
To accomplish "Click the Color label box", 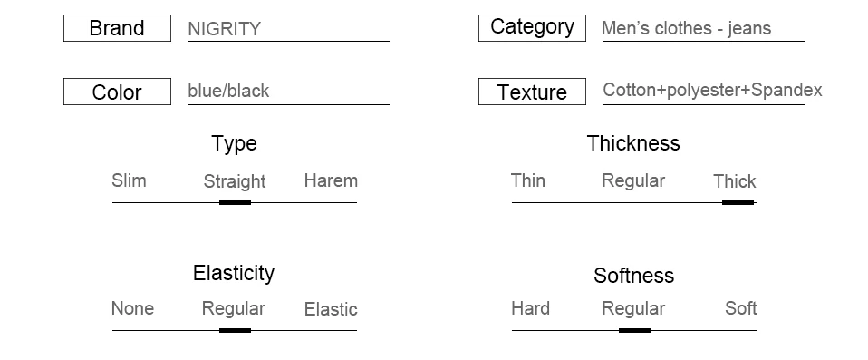I will point(118,92).
